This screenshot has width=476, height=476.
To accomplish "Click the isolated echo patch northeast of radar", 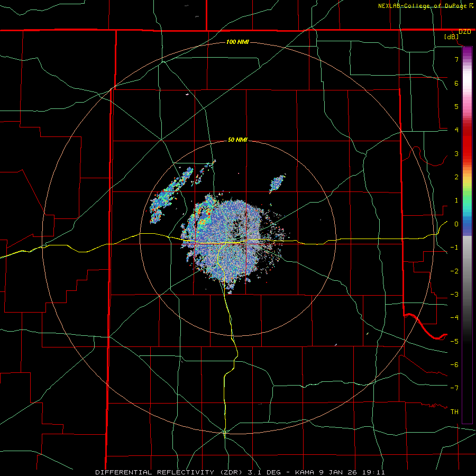I will 277,184.
